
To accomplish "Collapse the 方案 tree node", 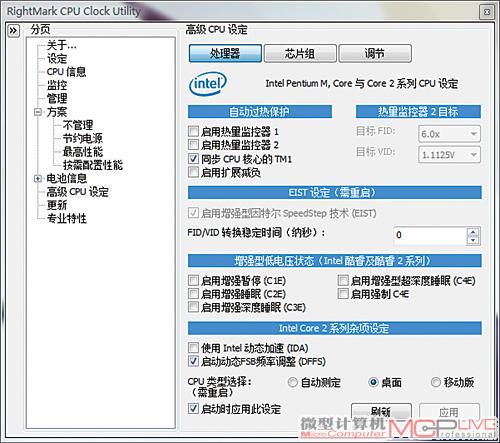I will click(x=38, y=112).
